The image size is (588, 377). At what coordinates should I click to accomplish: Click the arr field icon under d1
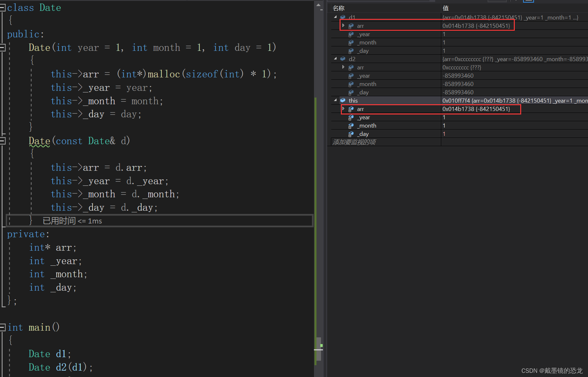click(351, 26)
